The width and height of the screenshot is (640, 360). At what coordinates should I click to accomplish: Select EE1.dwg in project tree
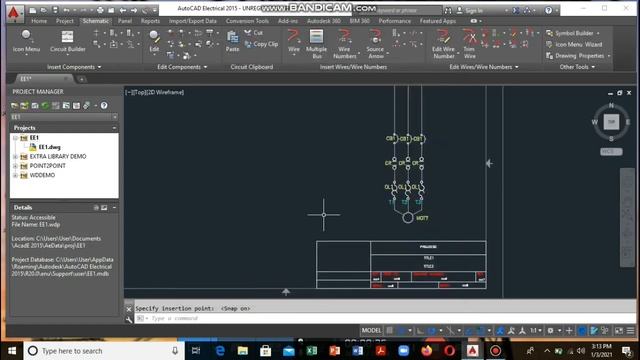tap(50, 147)
